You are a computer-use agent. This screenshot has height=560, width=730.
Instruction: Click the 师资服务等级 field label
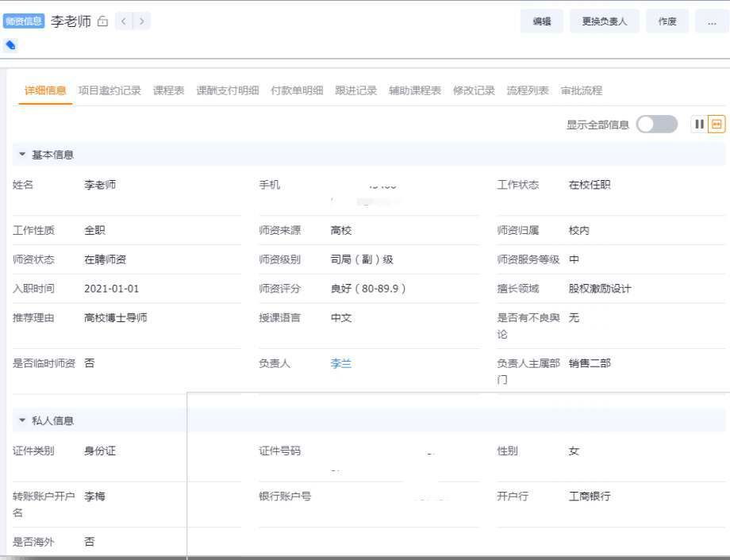point(528,259)
